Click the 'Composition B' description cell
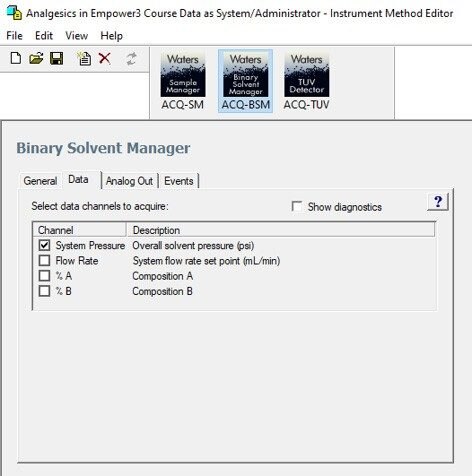472x476 pixels. [x=163, y=291]
